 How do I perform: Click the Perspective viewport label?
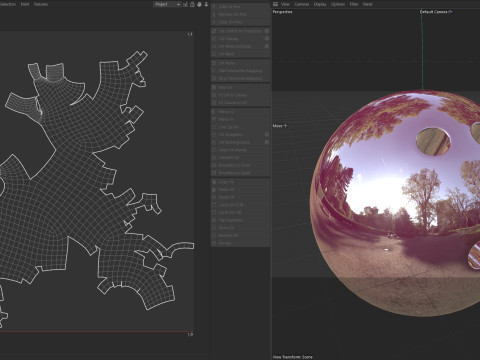pos(282,12)
